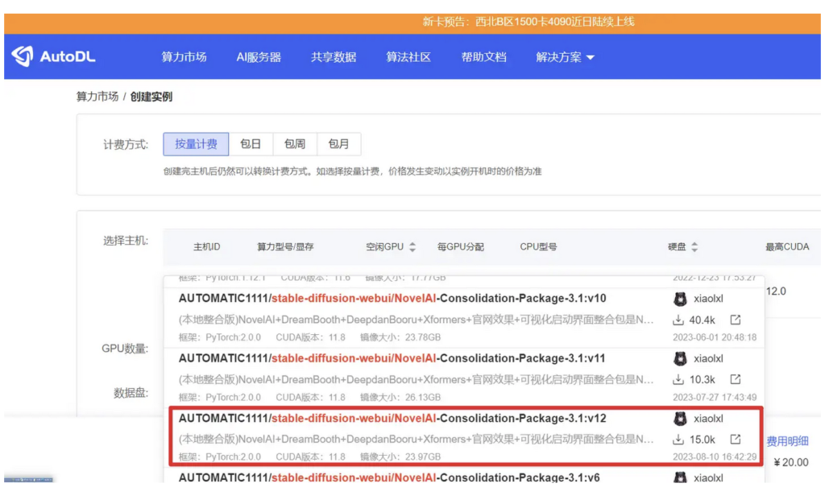Click timestamp 2023-08-10 16:42:29

(x=715, y=456)
